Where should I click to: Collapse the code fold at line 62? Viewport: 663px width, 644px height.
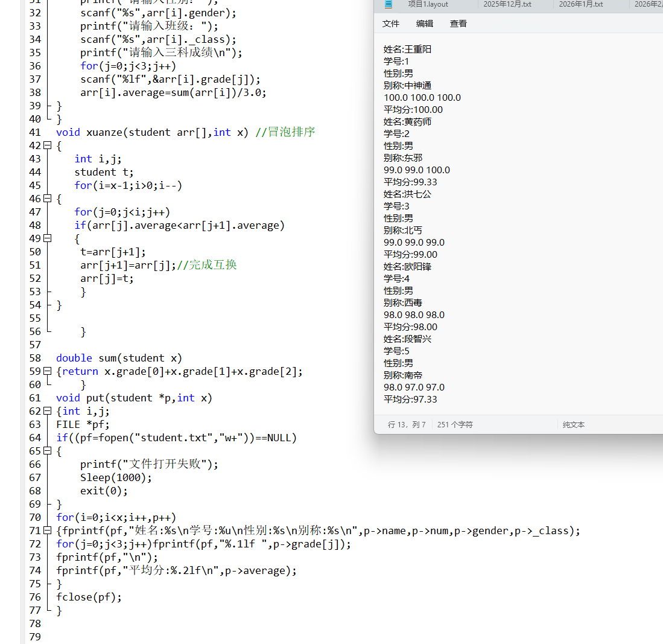(47, 411)
